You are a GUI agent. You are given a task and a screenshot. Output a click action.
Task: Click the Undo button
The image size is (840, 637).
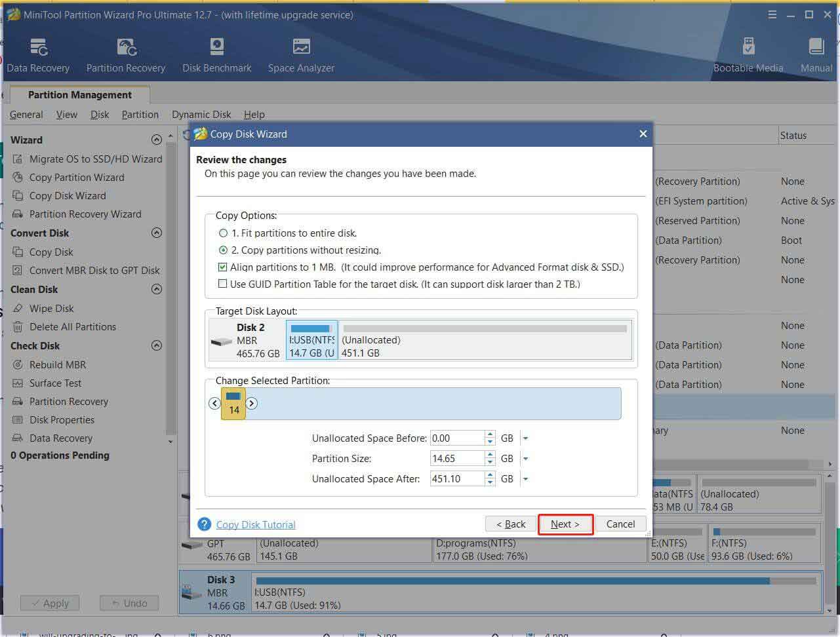pos(129,603)
